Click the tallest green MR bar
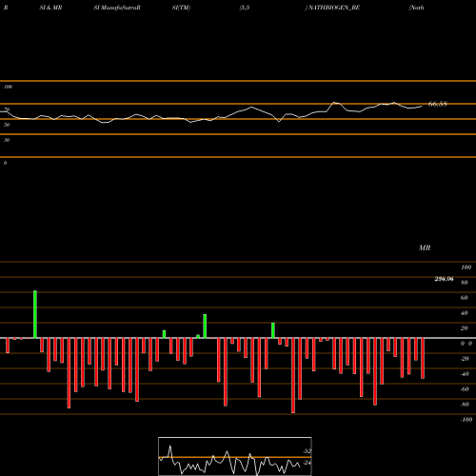Screen dimensions: 476x476 [35, 314]
